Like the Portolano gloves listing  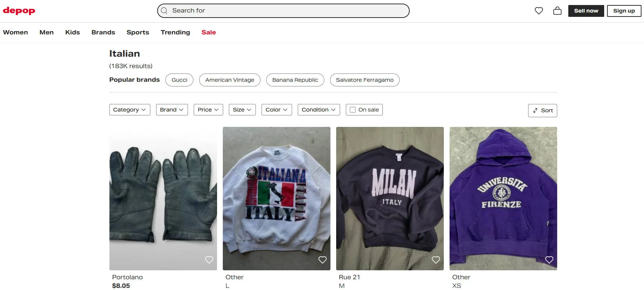point(209,260)
